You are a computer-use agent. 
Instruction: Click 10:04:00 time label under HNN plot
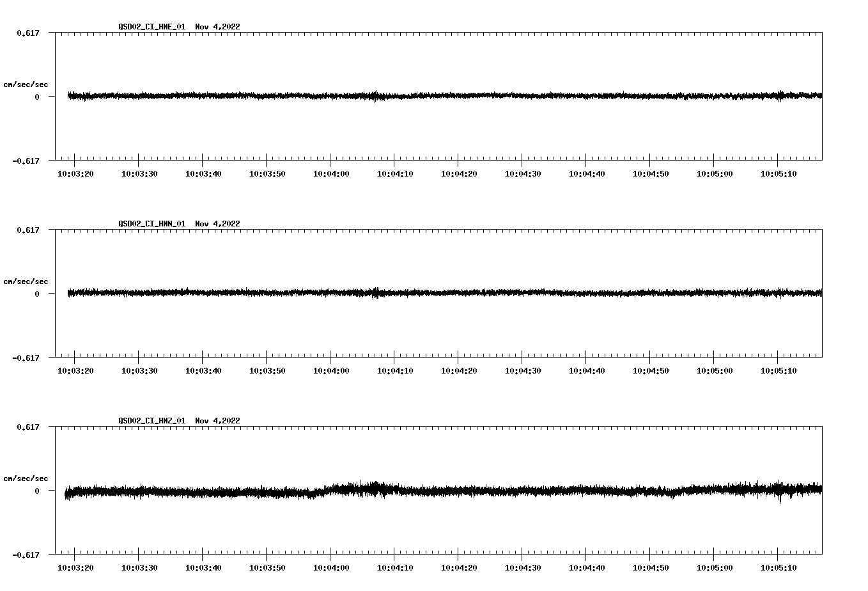click(331, 371)
